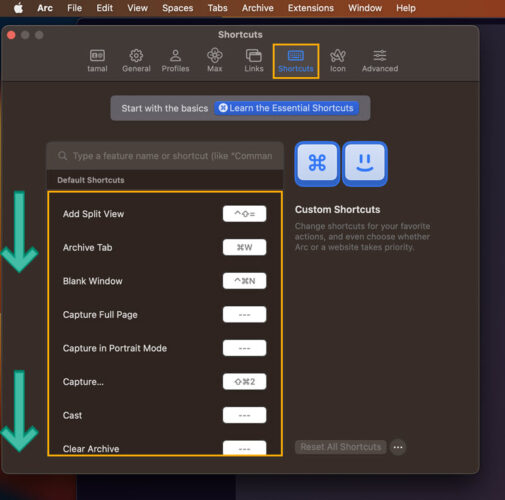Open the Icon preferences tab
The image size is (505, 500).
tap(338, 61)
